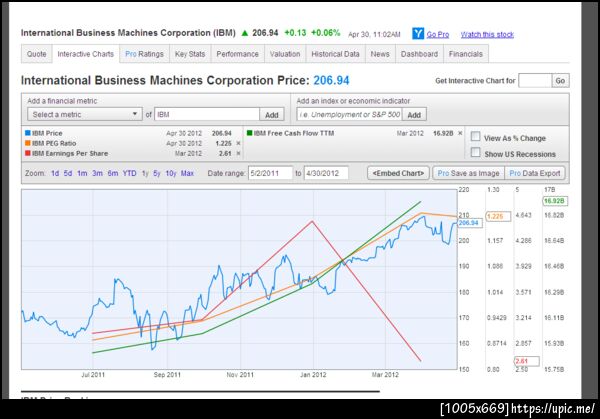600x419 pixels.
Task: Switch to the Quote tab
Action: tap(37, 54)
